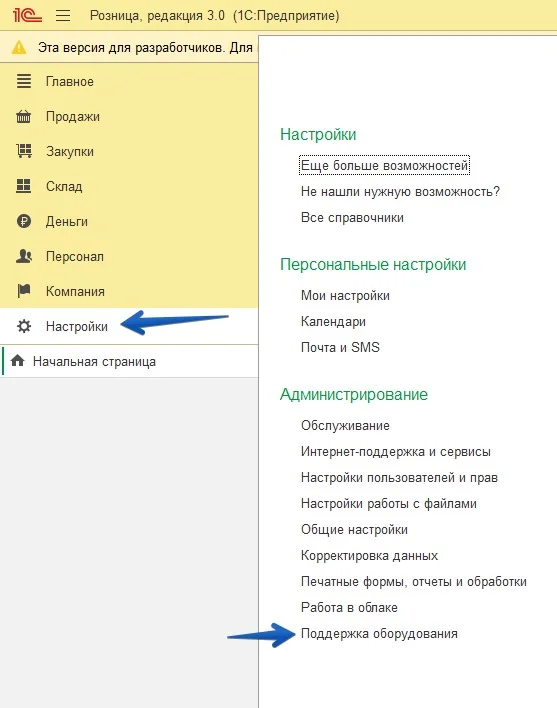Click the home icon on Начальная страница tab
This screenshot has height=708, width=557.
pos(18,361)
